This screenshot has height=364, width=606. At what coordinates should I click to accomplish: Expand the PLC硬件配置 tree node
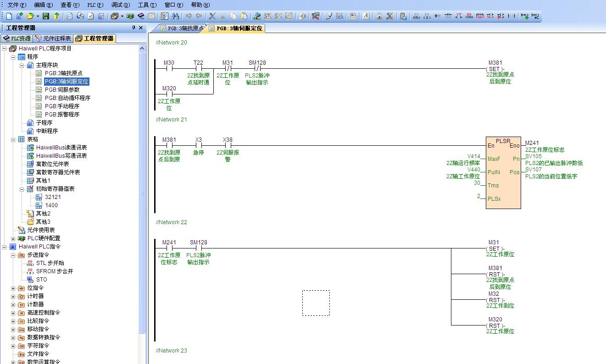click(13, 238)
